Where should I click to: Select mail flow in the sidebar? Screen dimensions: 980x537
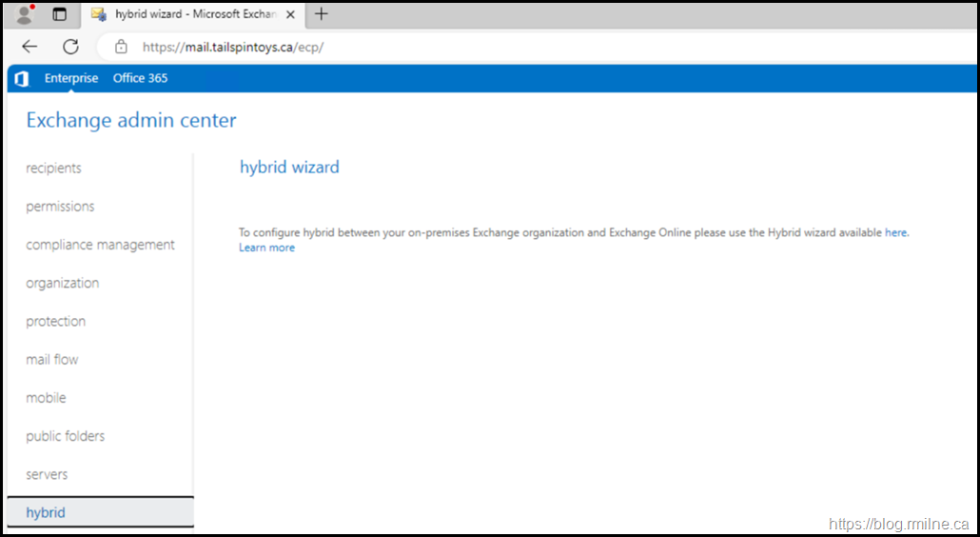point(52,360)
